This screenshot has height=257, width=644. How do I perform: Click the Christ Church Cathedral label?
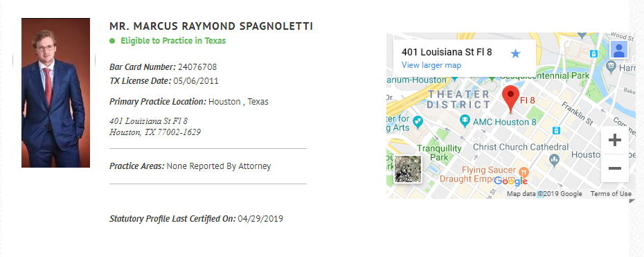coord(521,147)
